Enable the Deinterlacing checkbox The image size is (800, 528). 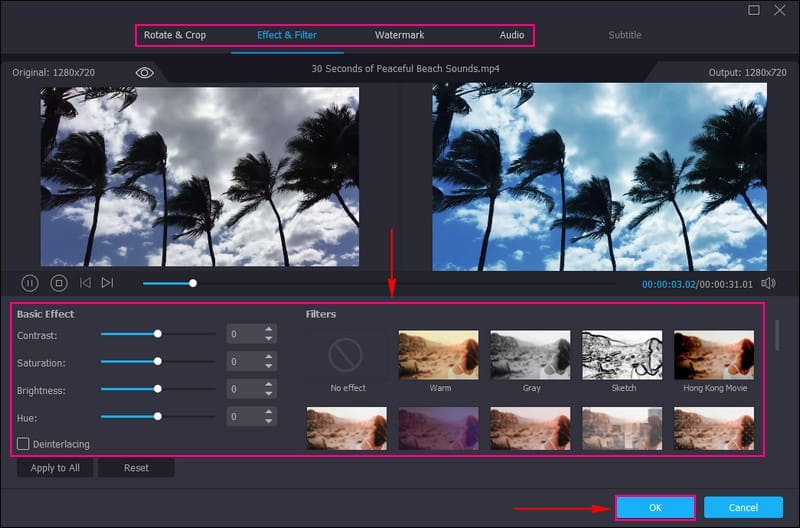point(23,443)
